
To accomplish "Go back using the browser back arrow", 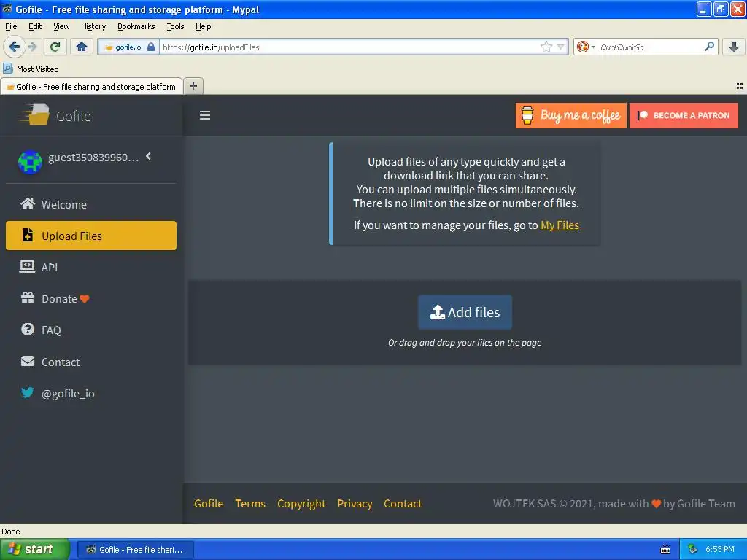I will pos(14,47).
